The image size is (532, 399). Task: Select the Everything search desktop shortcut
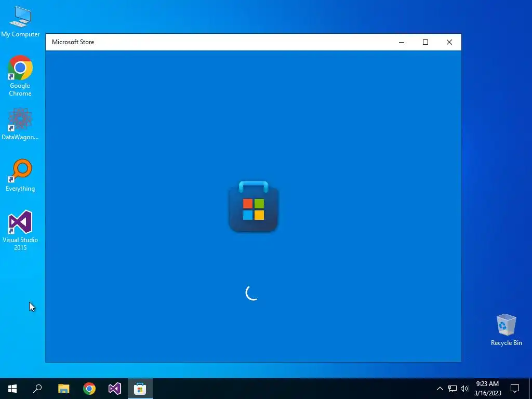click(20, 175)
